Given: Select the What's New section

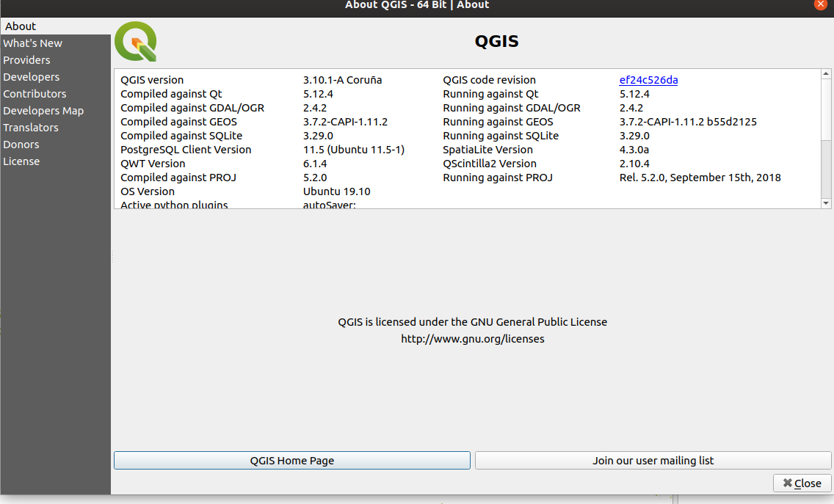Looking at the screenshot, I should tap(32, 43).
